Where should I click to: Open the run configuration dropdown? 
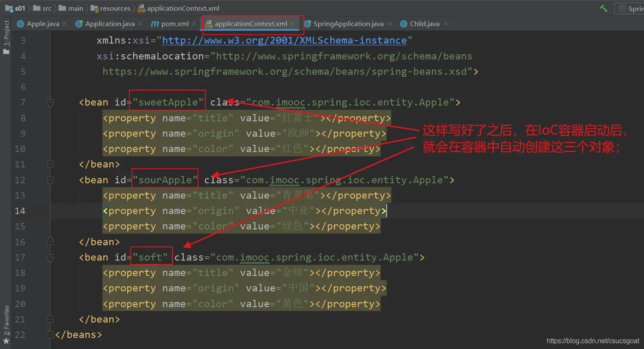630,8
